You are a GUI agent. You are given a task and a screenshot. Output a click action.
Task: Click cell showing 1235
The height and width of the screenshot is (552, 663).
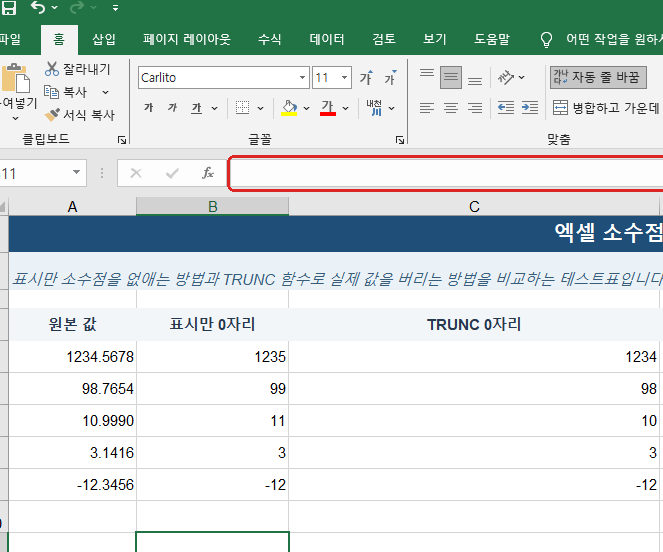213,357
